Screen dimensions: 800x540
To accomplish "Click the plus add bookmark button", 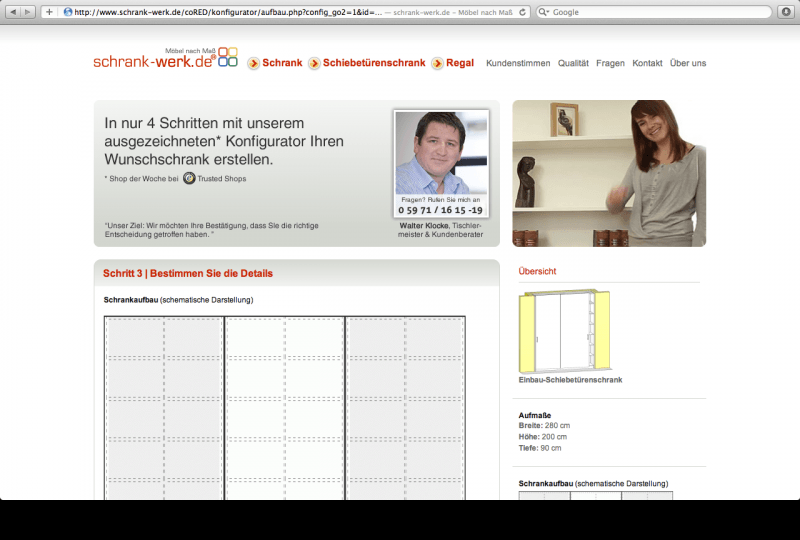I will [49, 12].
